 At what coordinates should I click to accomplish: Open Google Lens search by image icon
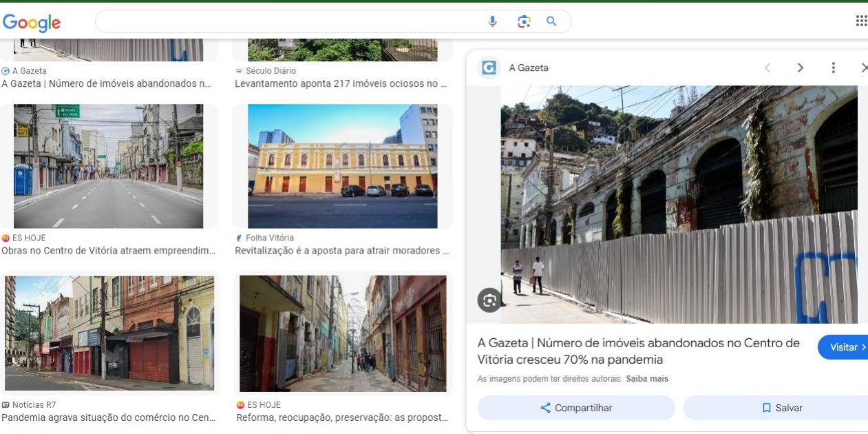pos(524,21)
